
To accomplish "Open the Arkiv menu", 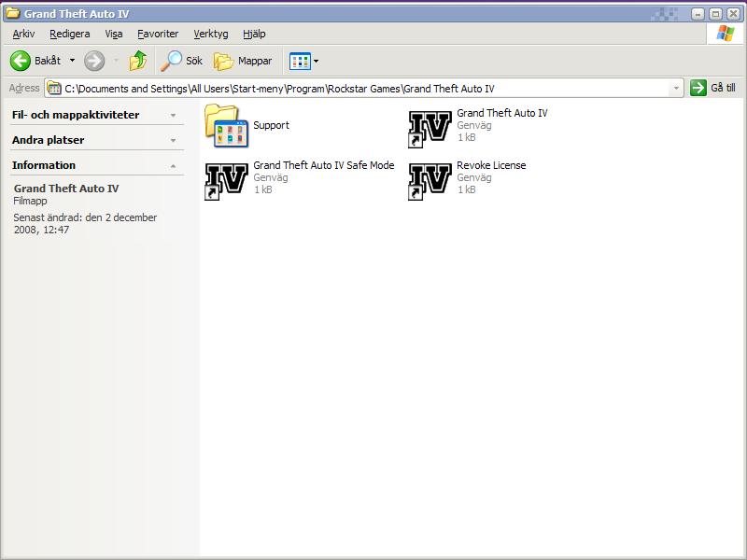I will 23,34.
